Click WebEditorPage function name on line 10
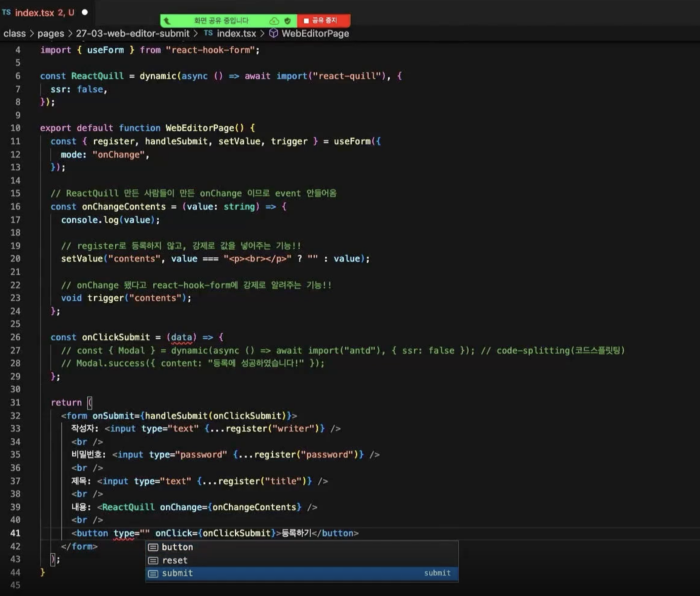Image resolution: width=700 pixels, height=596 pixels. (200, 128)
